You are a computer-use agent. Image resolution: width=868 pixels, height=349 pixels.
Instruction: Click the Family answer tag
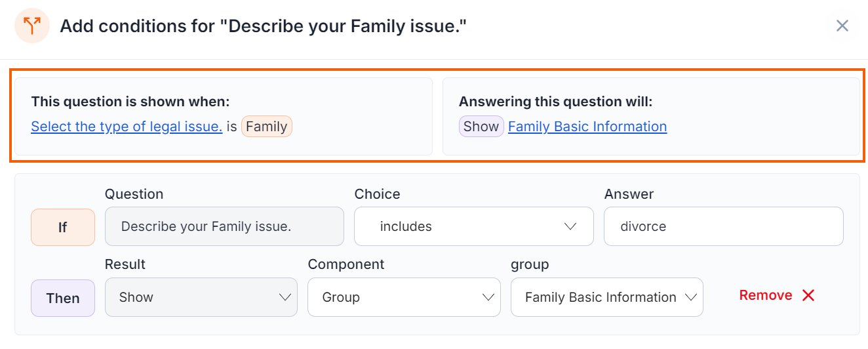point(267,127)
